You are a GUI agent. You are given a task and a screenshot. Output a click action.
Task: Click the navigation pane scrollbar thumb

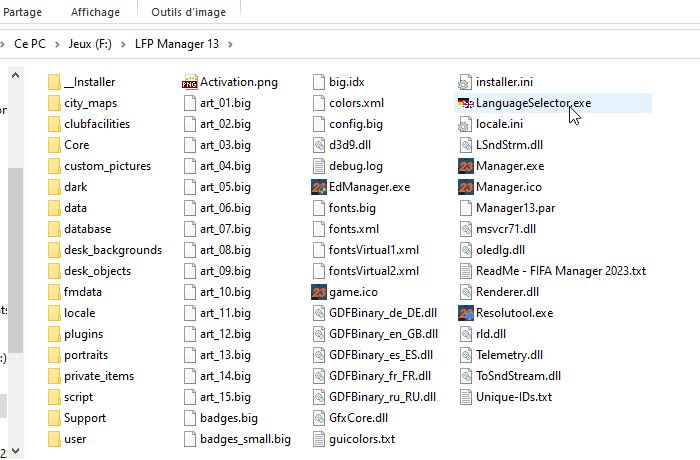pos(16,260)
